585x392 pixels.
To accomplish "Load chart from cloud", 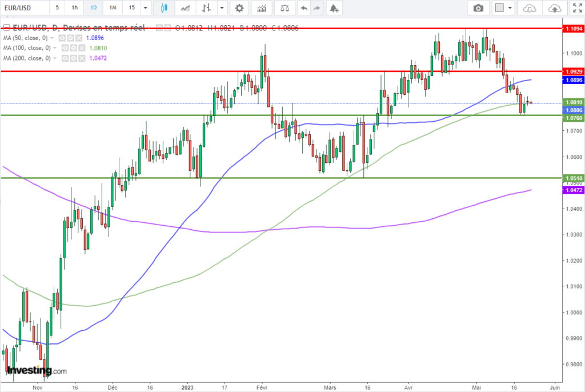I will (x=530, y=8).
